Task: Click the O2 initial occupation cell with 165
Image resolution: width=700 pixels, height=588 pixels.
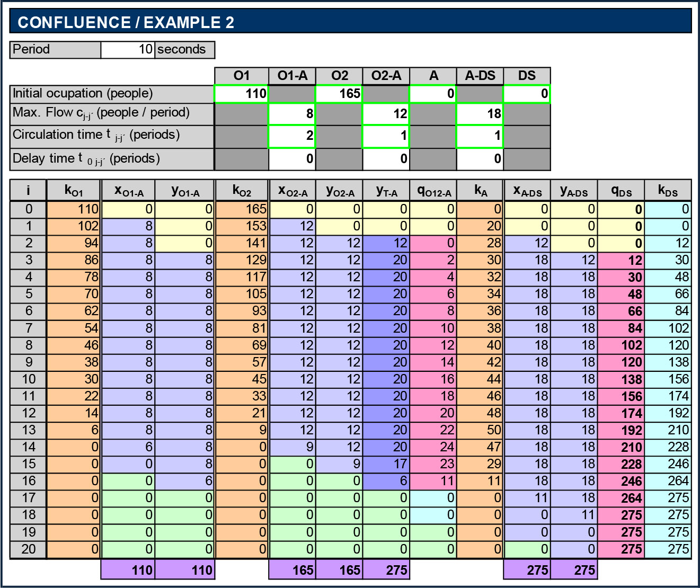Action: (339, 94)
